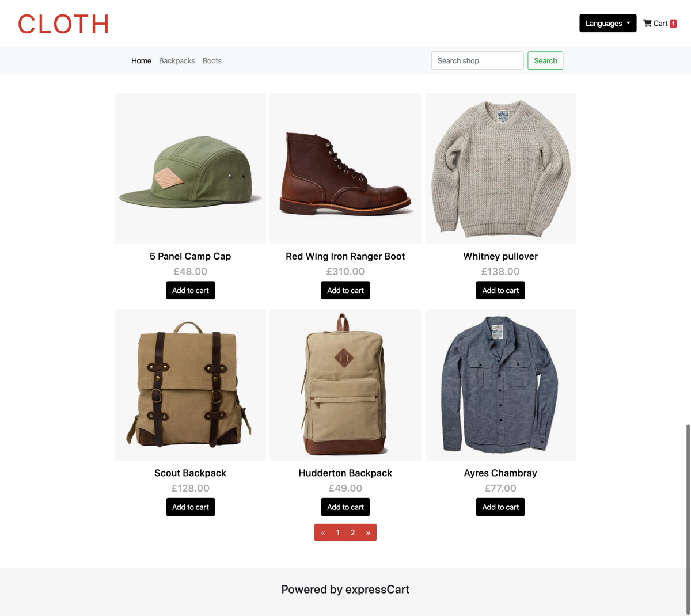Open the Boots menu item
The image size is (691, 616).
(x=212, y=60)
